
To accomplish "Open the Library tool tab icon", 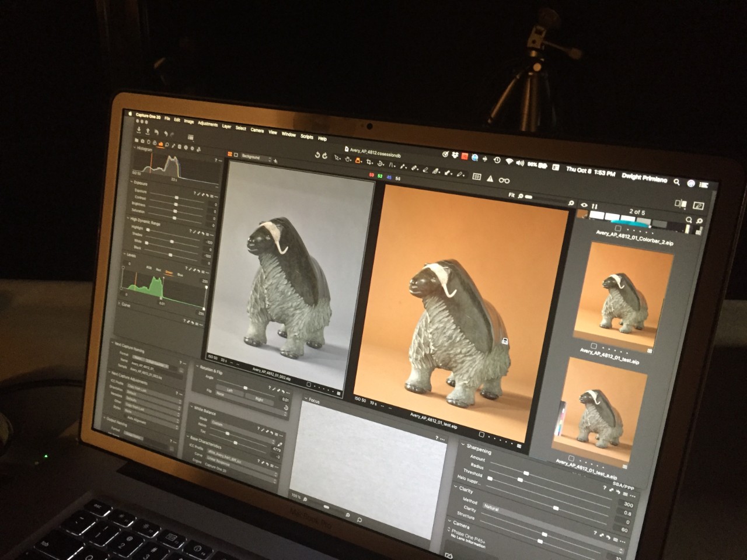I will click(137, 140).
